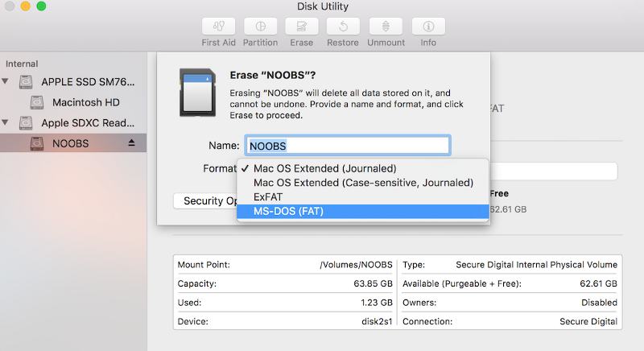Image resolution: width=644 pixels, height=351 pixels.
Task: Click the Macintosh HD drive icon
Action: point(37,102)
